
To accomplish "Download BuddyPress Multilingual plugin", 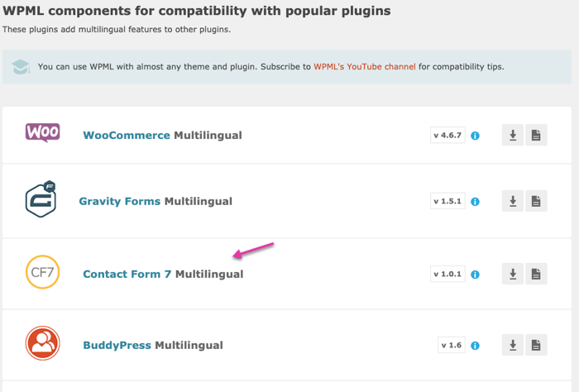I will pyautogui.click(x=513, y=345).
